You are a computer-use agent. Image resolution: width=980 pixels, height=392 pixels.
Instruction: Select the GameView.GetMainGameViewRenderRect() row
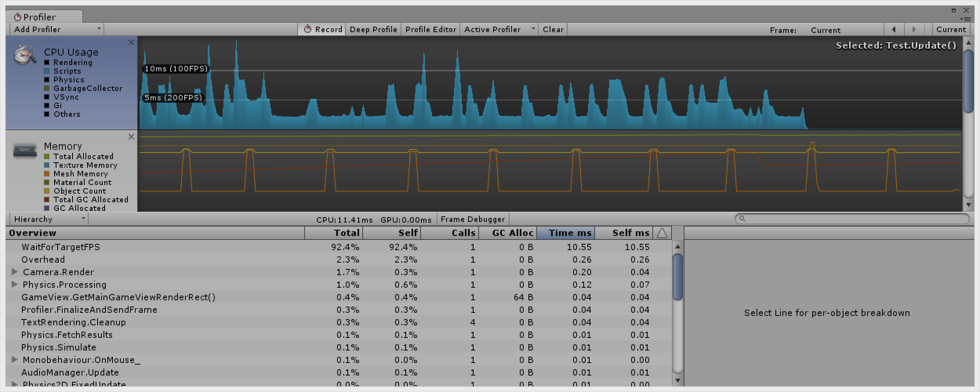coord(339,297)
